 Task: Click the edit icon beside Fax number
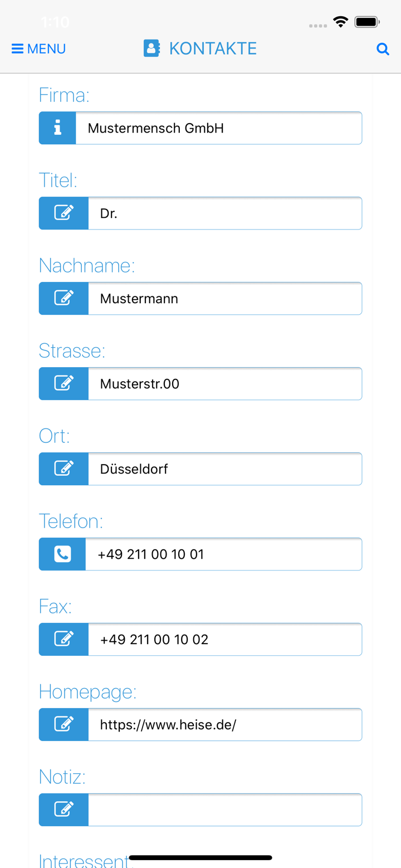coord(63,640)
